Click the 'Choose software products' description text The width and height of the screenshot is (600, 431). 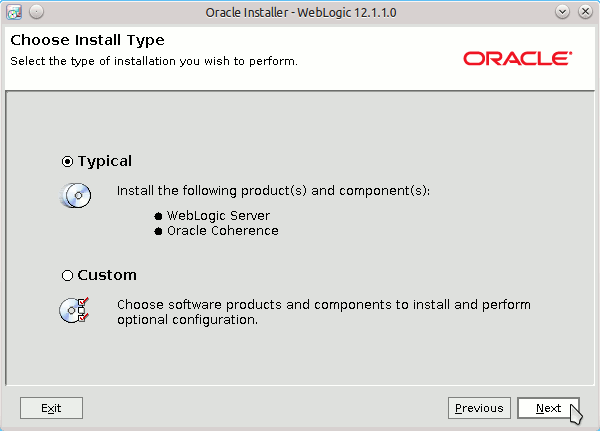(324, 312)
